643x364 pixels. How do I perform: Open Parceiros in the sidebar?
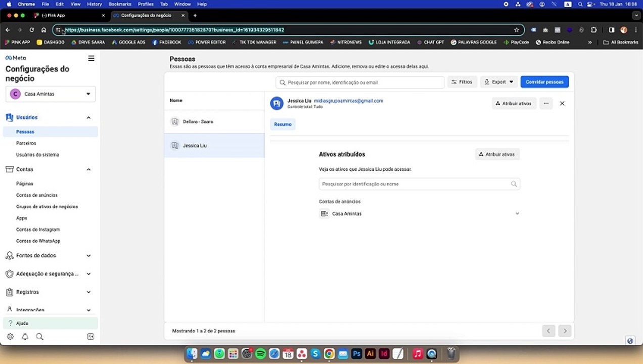click(26, 143)
